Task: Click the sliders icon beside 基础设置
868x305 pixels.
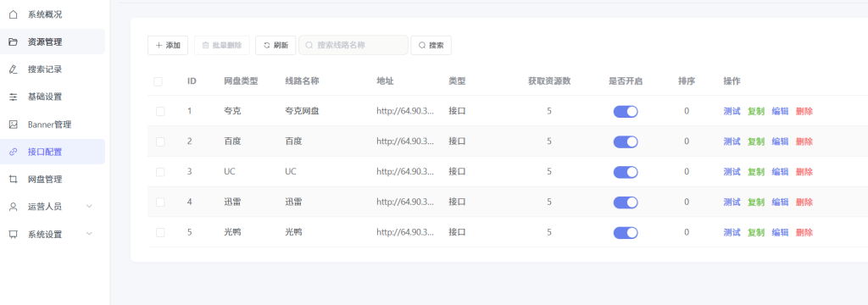Action: 14,97
